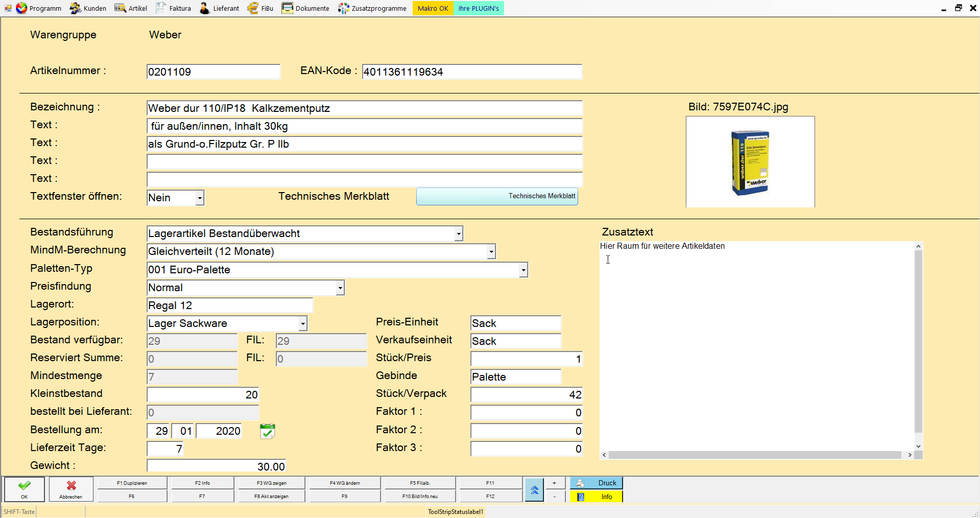Image resolution: width=980 pixels, height=518 pixels.
Task: Click the Faktor 2 field
Action: coord(527,431)
